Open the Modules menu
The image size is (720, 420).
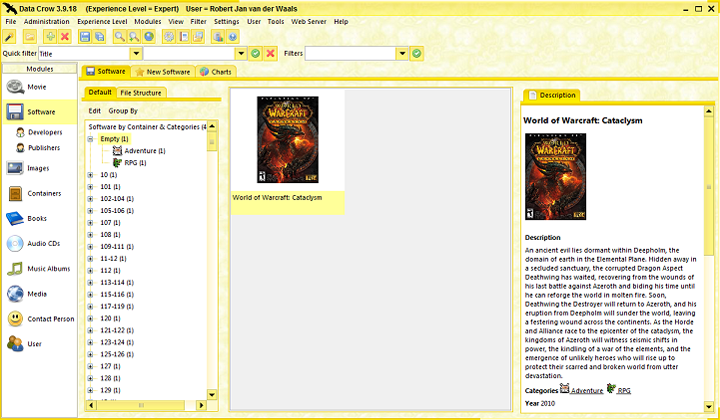147,22
